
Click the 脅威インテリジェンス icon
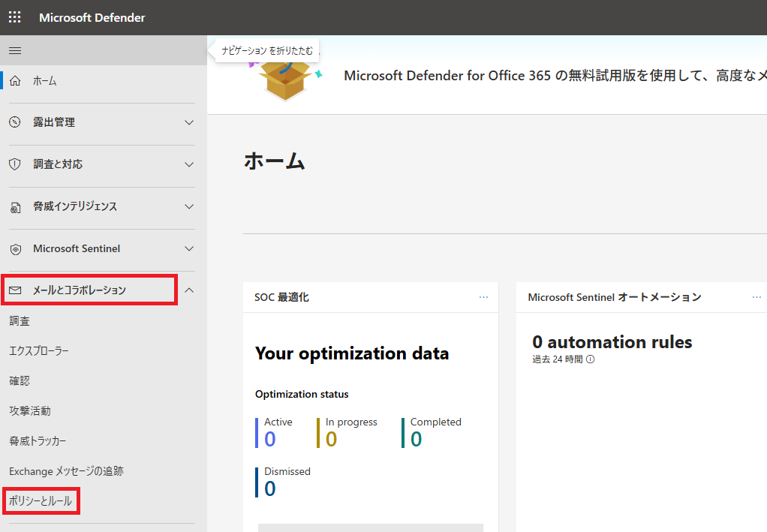[15, 207]
